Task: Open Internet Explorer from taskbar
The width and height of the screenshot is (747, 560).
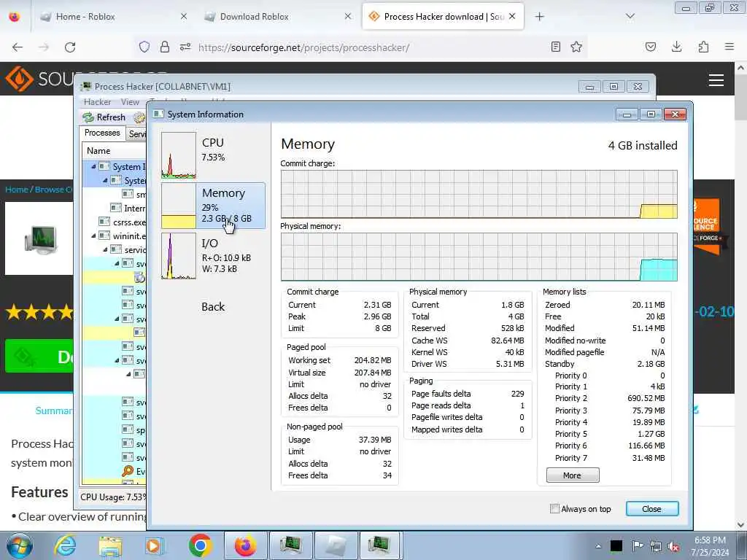Action: point(65,545)
